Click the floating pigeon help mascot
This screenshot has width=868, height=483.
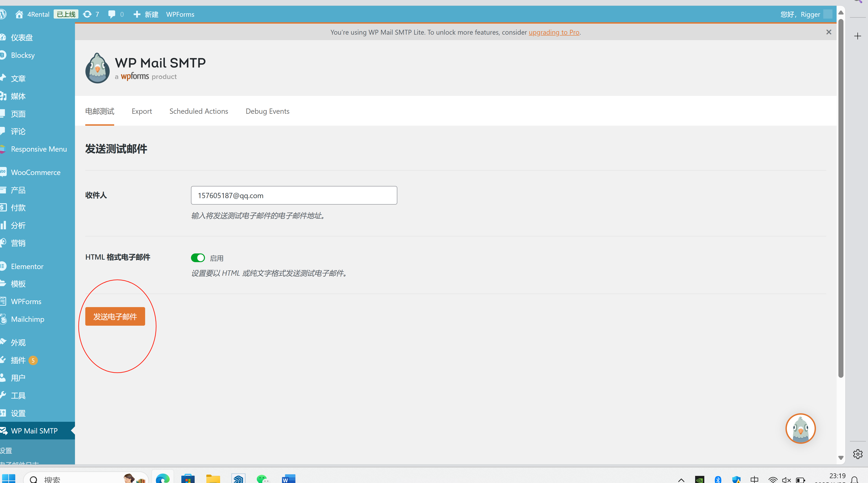click(x=800, y=428)
